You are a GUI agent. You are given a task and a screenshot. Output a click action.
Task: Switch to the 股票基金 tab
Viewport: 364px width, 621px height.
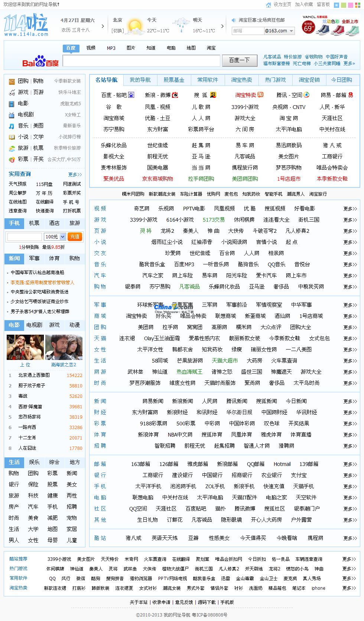point(174,80)
